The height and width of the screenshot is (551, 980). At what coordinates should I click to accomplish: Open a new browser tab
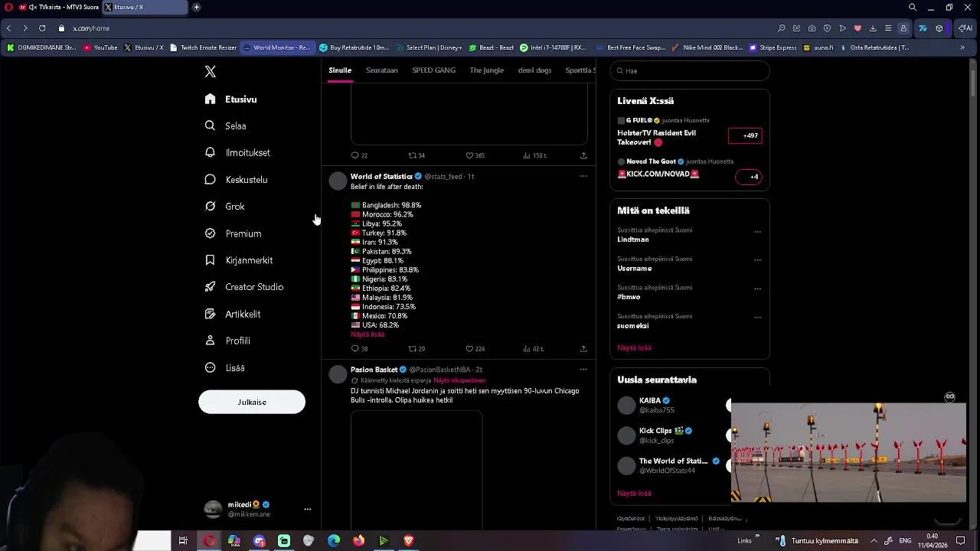(196, 8)
